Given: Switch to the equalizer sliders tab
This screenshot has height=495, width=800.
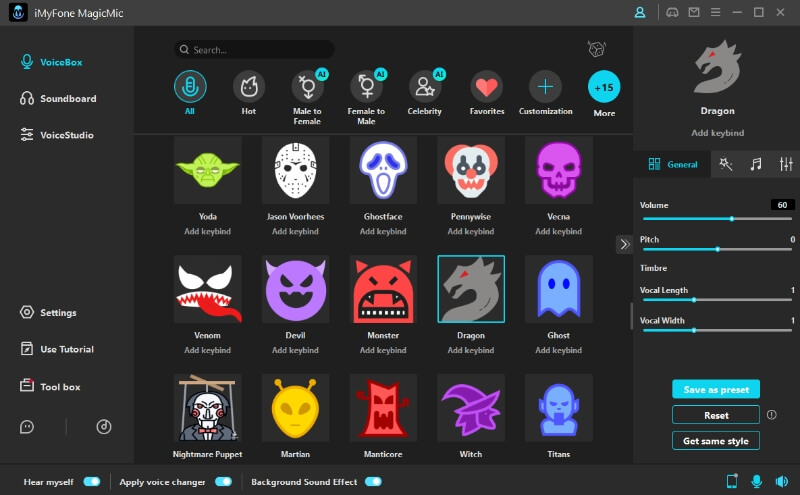Looking at the screenshot, I should 786,164.
